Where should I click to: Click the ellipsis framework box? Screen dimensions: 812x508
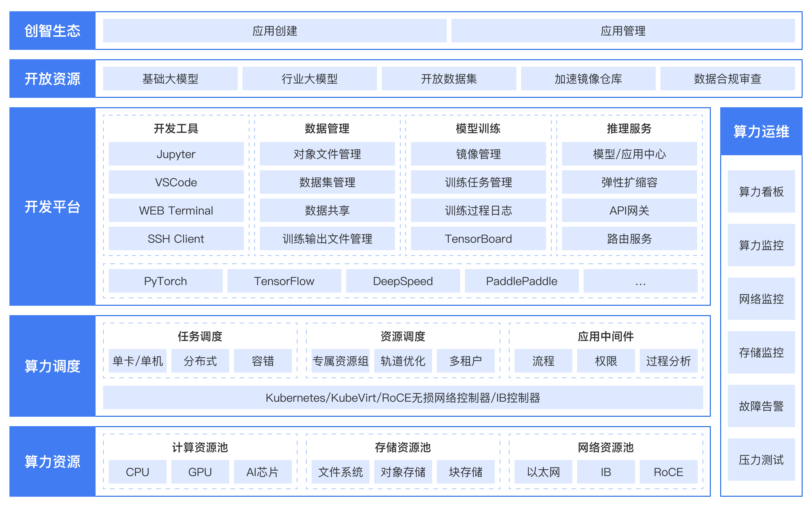coord(640,281)
